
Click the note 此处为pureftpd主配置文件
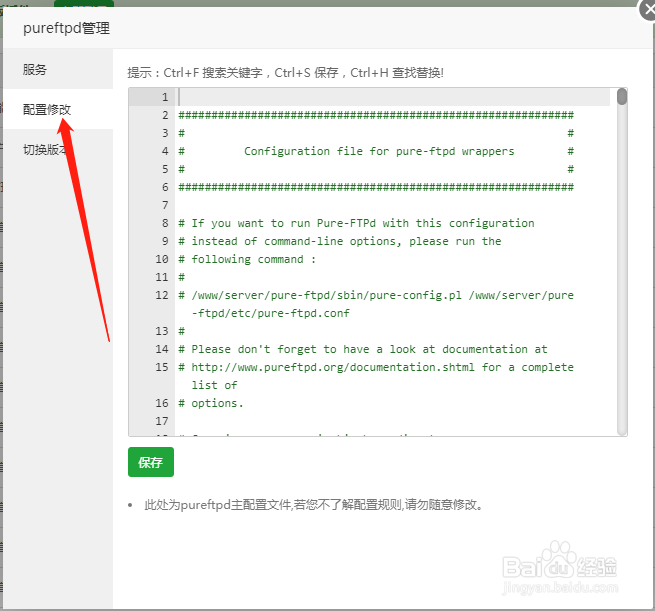pyautogui.click(x=314, y=505)
